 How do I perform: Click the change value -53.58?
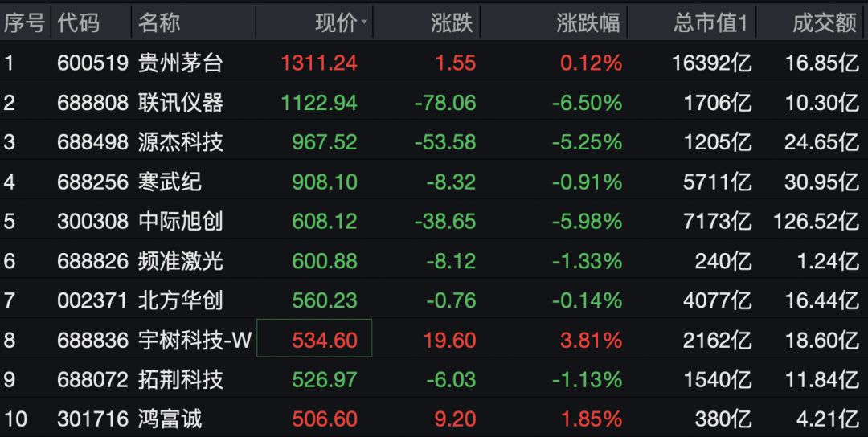[445, 142]
